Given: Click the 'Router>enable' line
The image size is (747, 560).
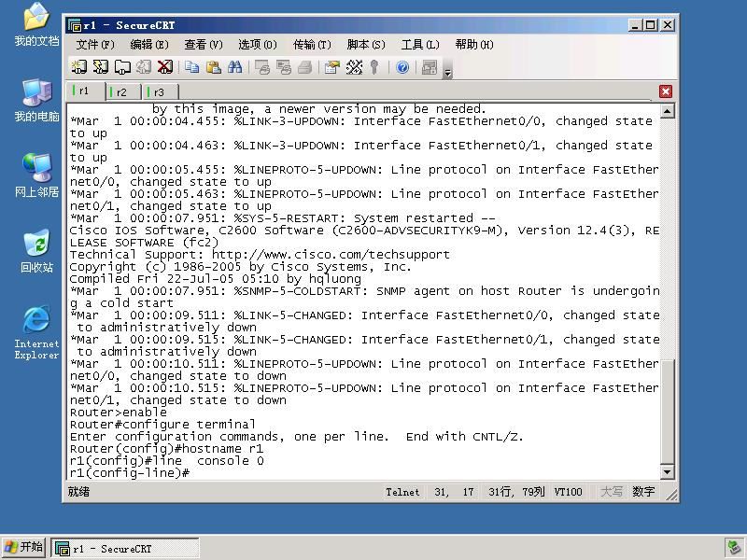Looking at the screenshot, I should (x=119, y=412).
